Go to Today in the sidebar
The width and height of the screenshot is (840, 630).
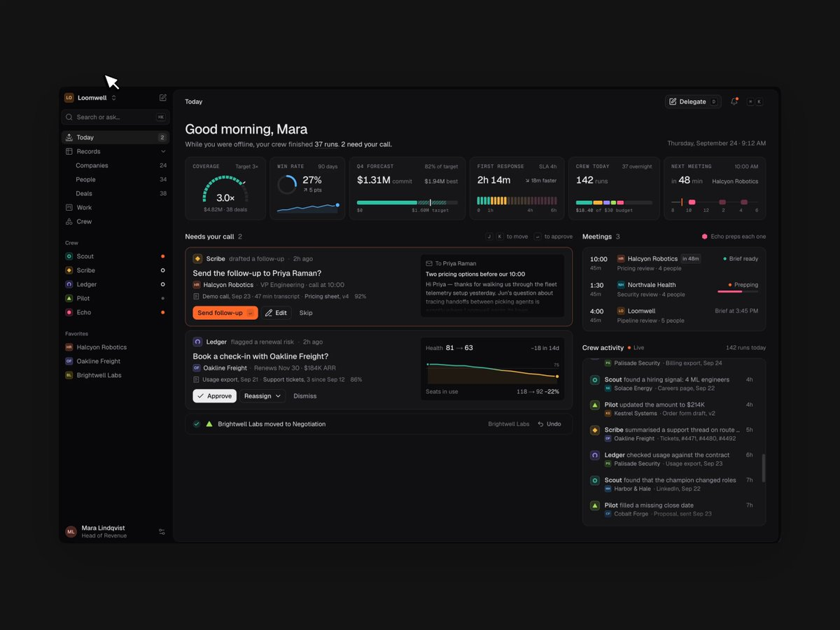point(115,138)
